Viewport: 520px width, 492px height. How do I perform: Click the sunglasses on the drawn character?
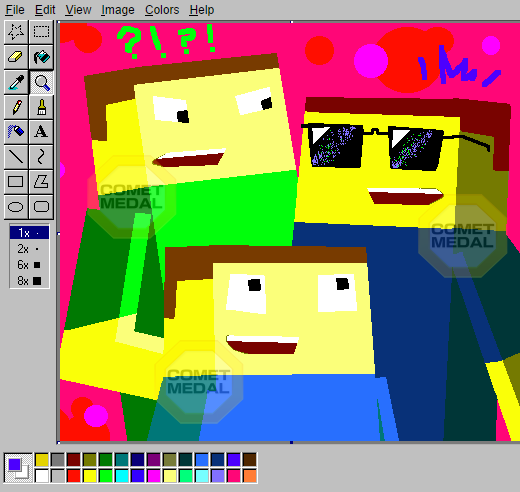tap(395, 146)
